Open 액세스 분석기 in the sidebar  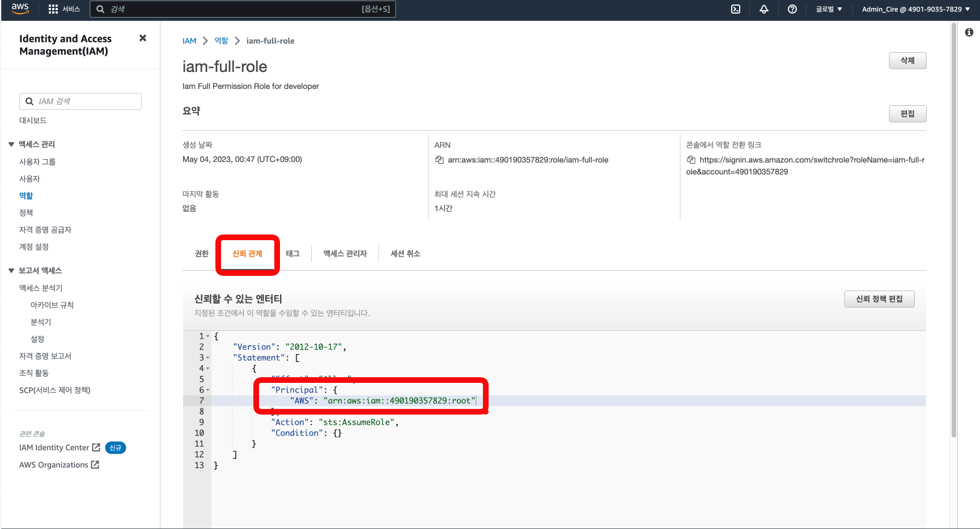coord(41,288)
